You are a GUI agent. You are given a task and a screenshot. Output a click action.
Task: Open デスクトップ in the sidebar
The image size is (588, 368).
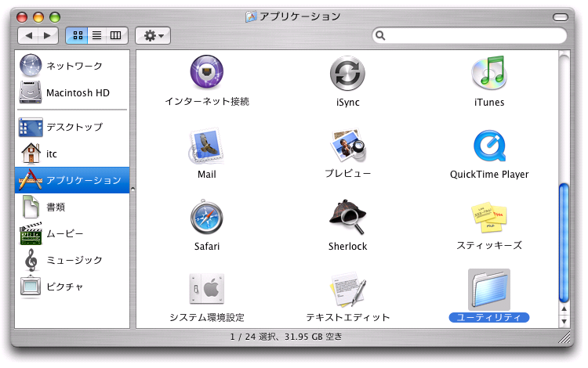[74, 127]
